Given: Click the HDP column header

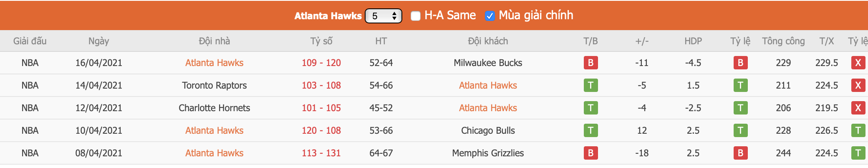Looking at the screenshot, I should [693, 41].
